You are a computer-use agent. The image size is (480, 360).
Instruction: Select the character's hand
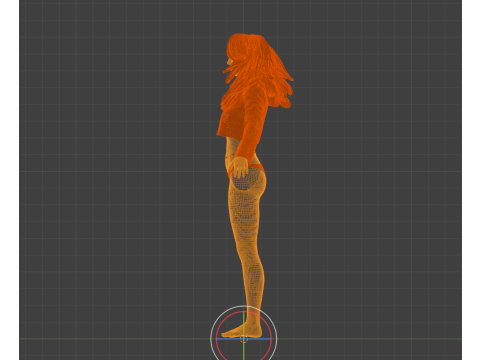(x=240, y=167)
